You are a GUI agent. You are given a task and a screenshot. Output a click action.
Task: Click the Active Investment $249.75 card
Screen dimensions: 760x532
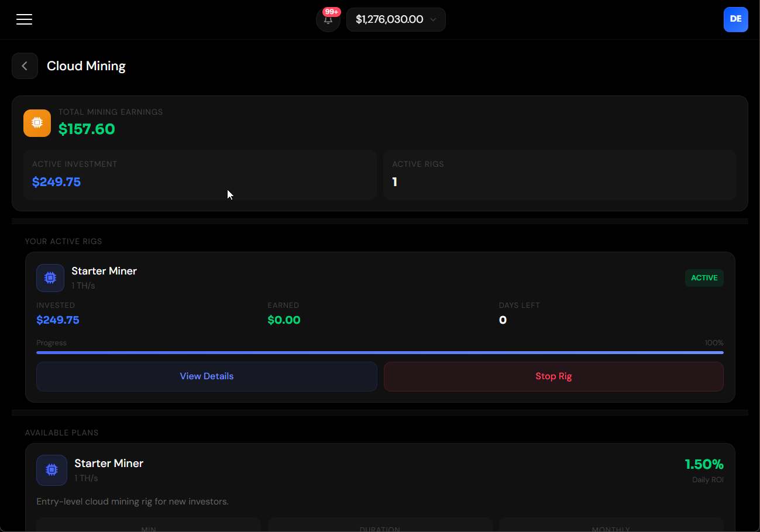pyautogui.click(x=200, y=175)
